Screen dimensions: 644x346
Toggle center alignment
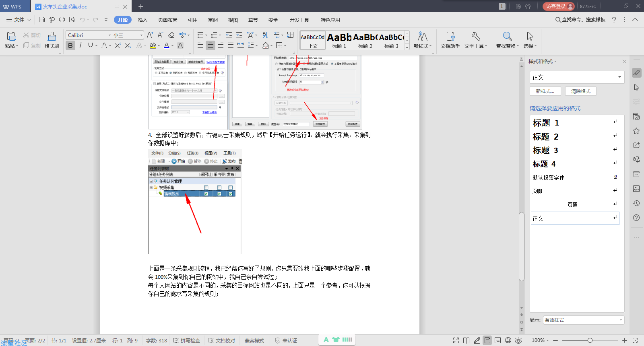[210, 45]
